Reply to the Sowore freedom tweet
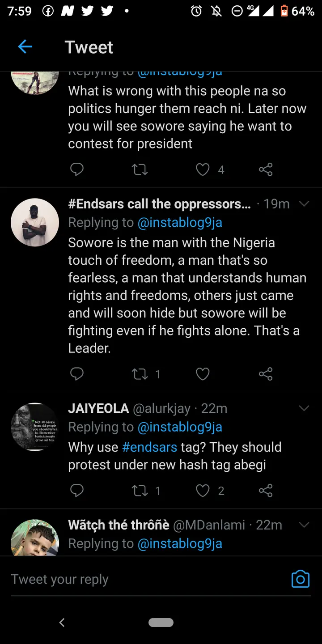This screenshot has width=322, height=644. pyautogui.click(x=77, y=374)
